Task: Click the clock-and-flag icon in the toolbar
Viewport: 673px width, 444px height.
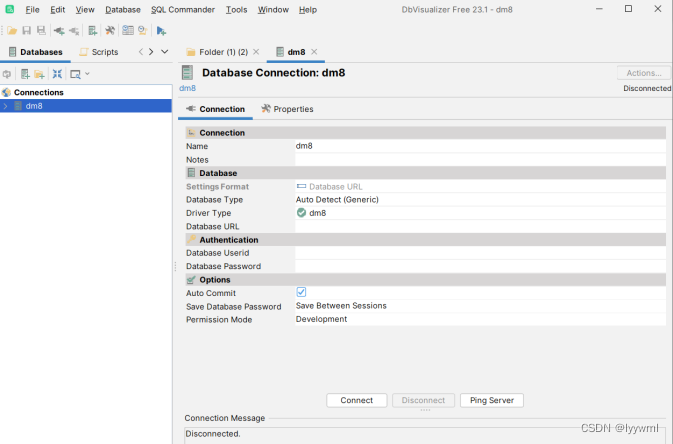Action: pos(142,30)
